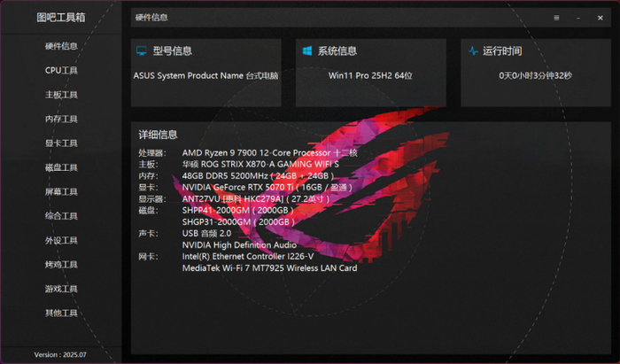Select 硬件信息 in the sidebar
This screenshot has width=620, height=364.
pyautogui.click(x=61, y=46)
